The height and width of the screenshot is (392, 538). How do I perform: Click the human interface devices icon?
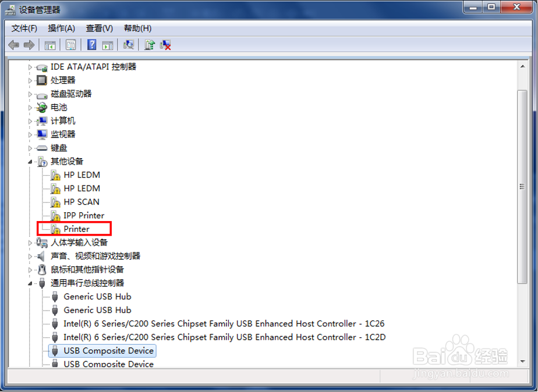coord(42,243)
